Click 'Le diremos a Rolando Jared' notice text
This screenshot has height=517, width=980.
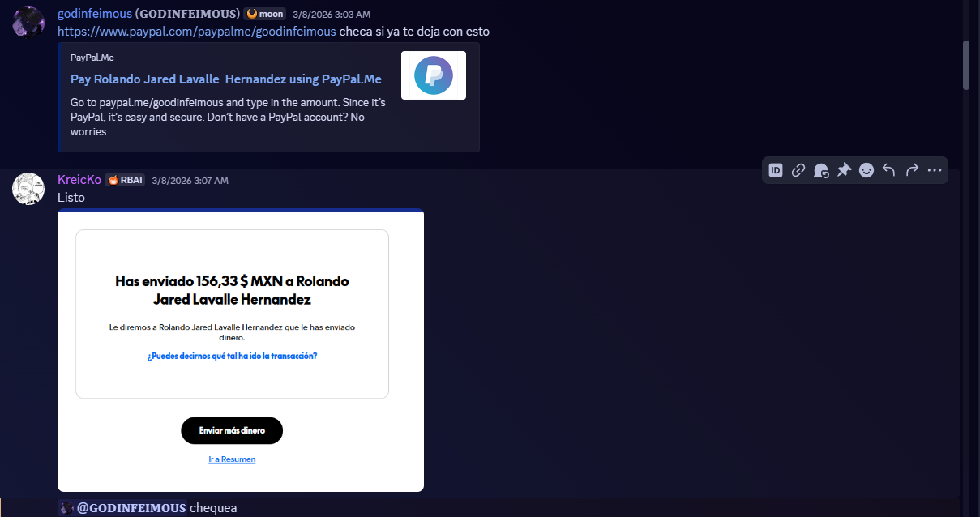coord(232,332)
